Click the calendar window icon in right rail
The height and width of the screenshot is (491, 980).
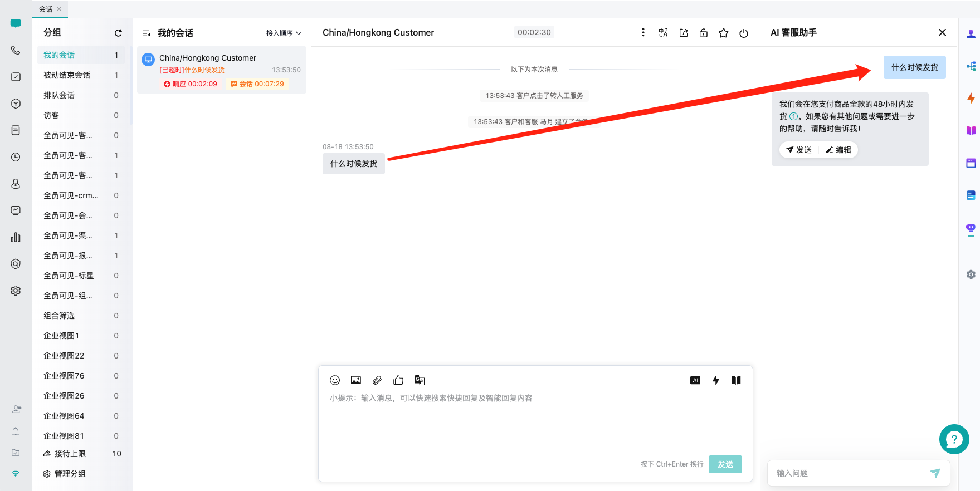coord(971,163)
